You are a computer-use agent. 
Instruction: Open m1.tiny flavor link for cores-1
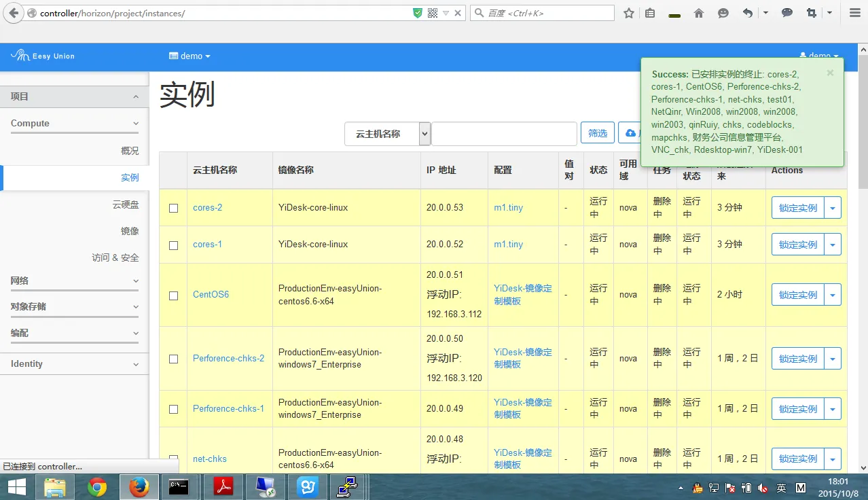tap(509, 244)
